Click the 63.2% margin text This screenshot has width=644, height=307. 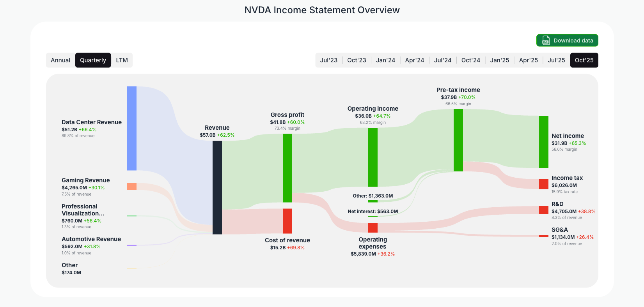pyautogui.click(x=373, y=122)
